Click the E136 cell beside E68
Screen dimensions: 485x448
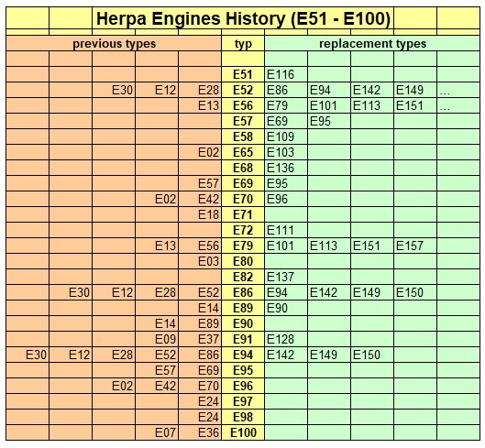pos(286,168)
